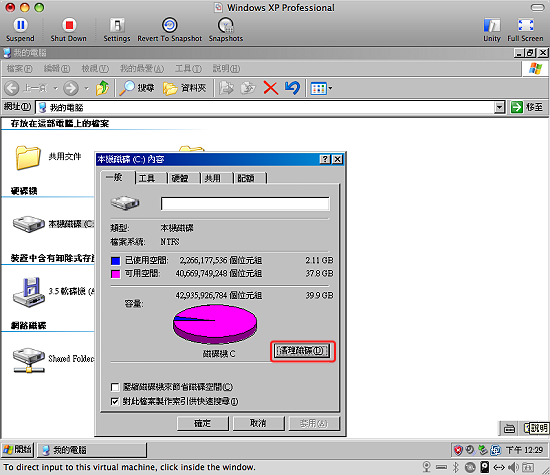Click the green Go (移至) button
This screenshot has width=550, height=475.
(527, 107)
